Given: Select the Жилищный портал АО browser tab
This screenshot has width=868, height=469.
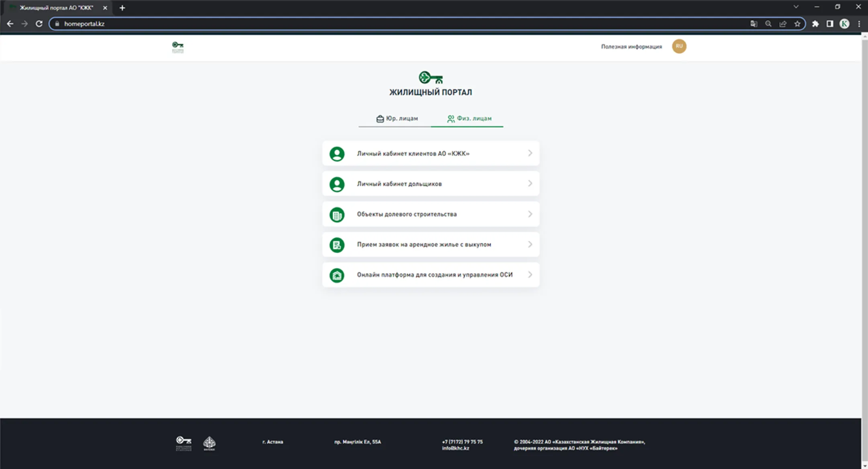Looking at the screenshot, I should click(x=56, y=8).
